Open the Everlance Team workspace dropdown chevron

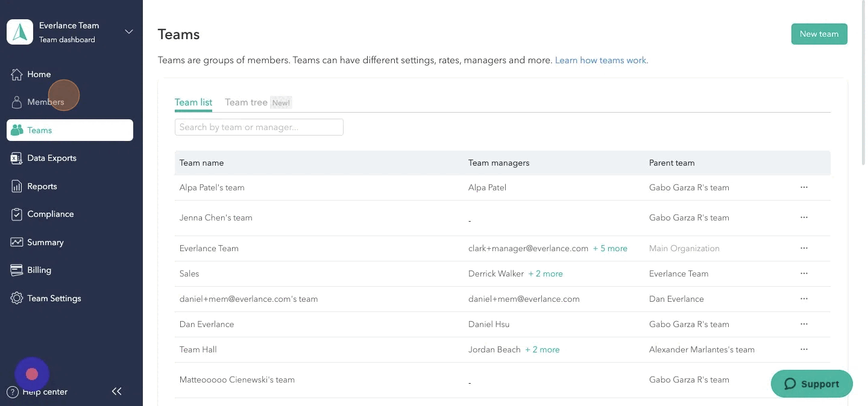128,31
